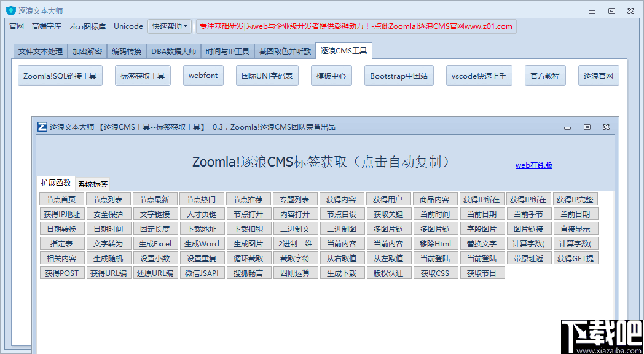The width and height of the screenshot is (644, 354).
Task: Copy the 节点热门 tag
Action: pos(201,199)
